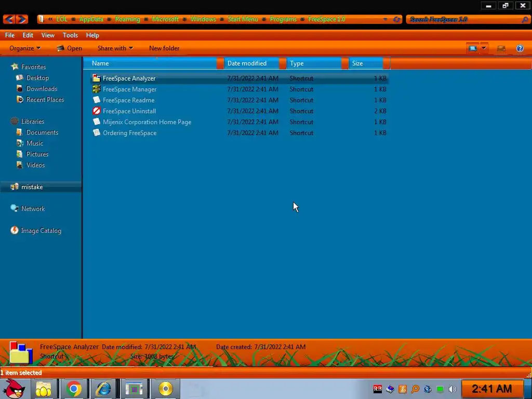Click the FreeSpace Readme file icon
This screenshot has width=532, height=399.
click(x=96, y=100)
